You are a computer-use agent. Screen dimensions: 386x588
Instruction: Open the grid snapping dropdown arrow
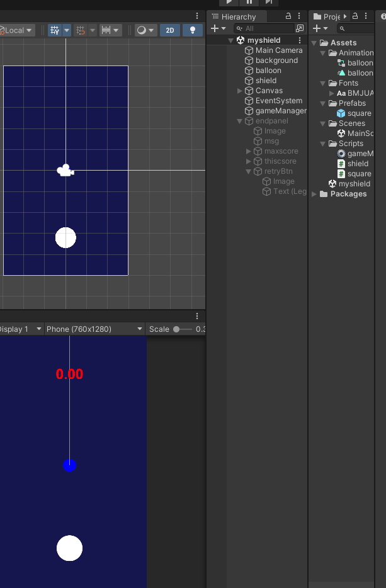pyautogui.click(x=93, y=30)
